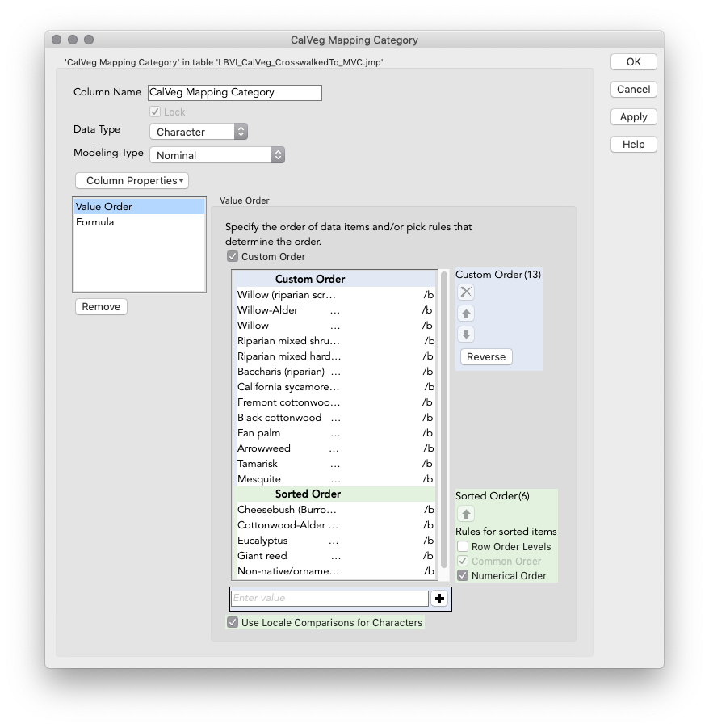Select the 'Non-native/orname…' item
709x728 pixels.
[x=335, y=570]
